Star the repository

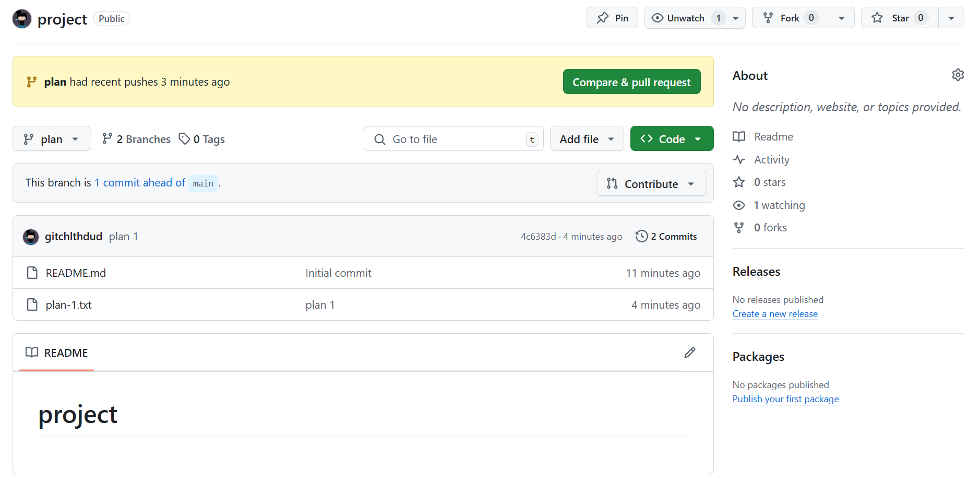(x=900, y=18)
